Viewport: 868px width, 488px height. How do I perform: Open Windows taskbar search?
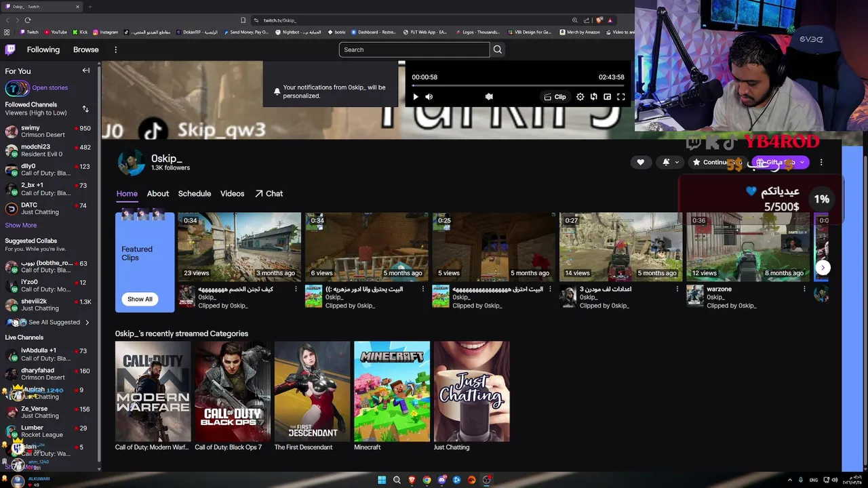pyautogui.click(x=397, y=480)
